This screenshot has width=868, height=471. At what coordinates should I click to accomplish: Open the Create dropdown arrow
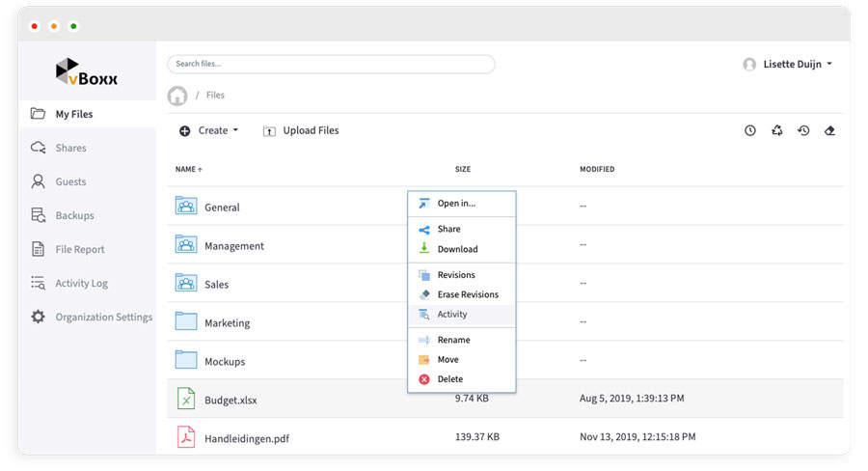236,130
